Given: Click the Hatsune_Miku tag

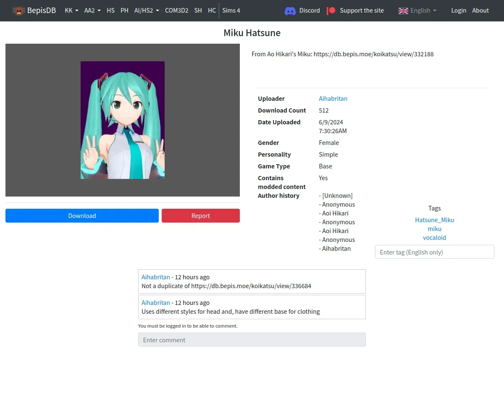Looking at the screenshot, I should 434,220.
